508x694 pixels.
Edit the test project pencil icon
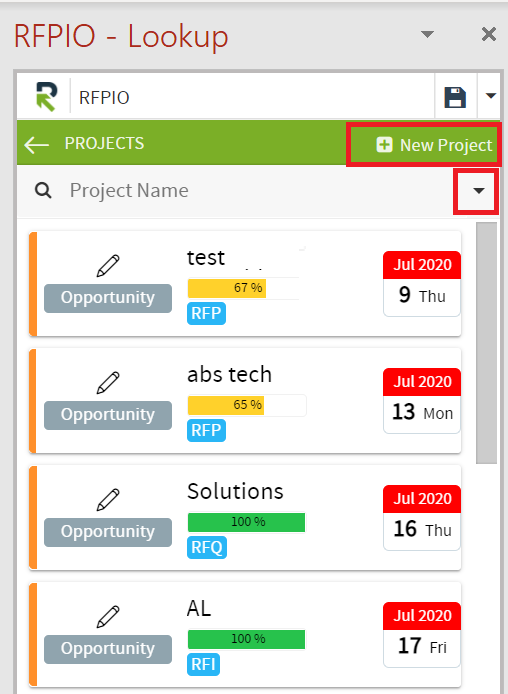[108, 266]
